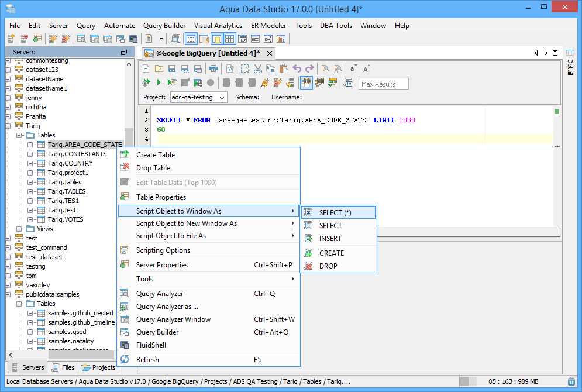Click the gray Cancel execution circle icon
This screenshot has width=582, height=392.
pos(211,82)
